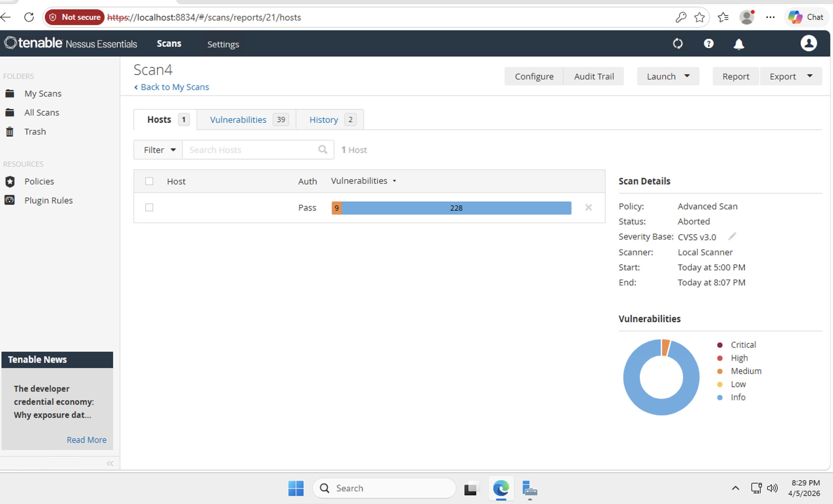Click the search magnifier in Search Hosts
833x504 pixels.
323,149
